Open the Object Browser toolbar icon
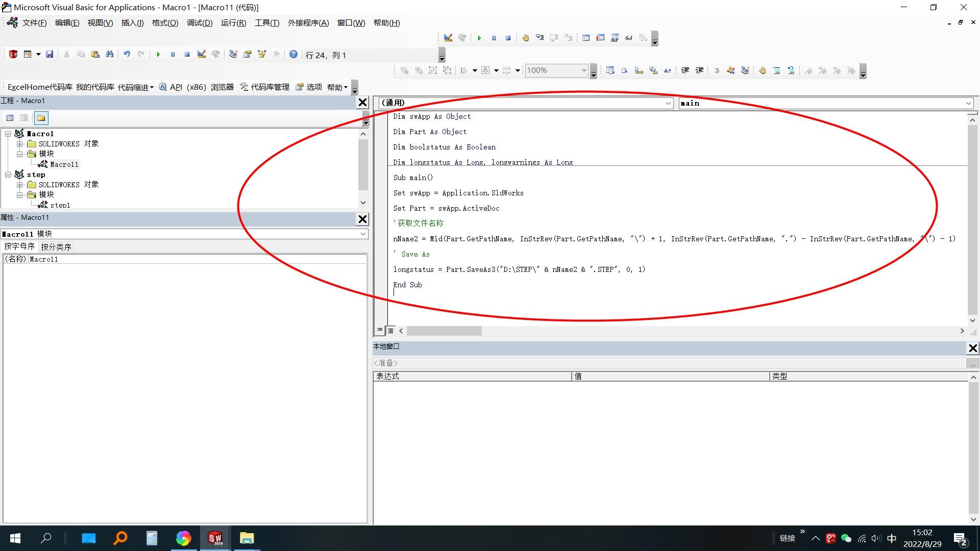Viewport: 980px width, 551px height. [262, 54]
